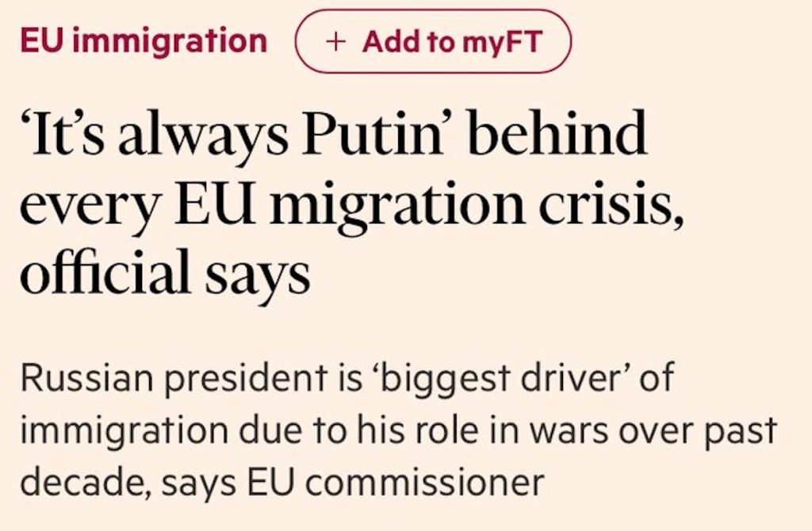
Task: Click the Add to myFT button
Action: [x=433, y=40]
